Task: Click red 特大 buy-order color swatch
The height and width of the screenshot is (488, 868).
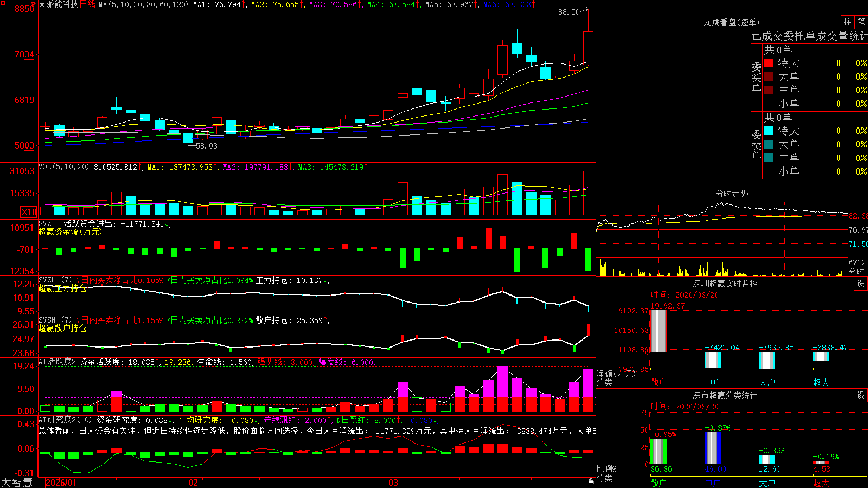Action: click(x=768, y=63)
